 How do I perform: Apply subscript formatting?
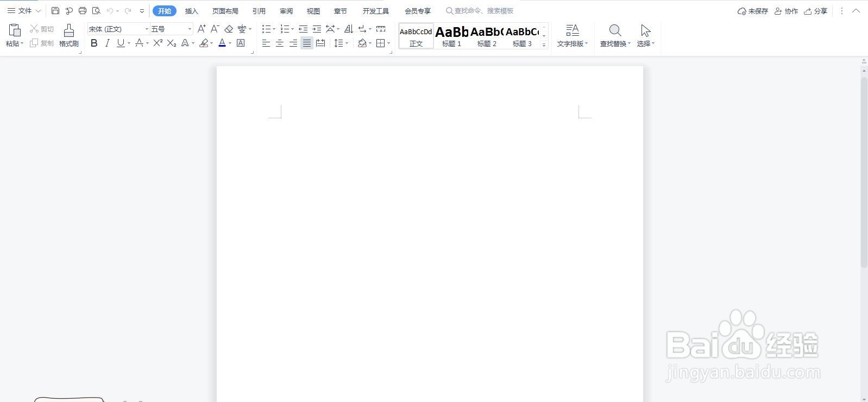tap(172, 43)
